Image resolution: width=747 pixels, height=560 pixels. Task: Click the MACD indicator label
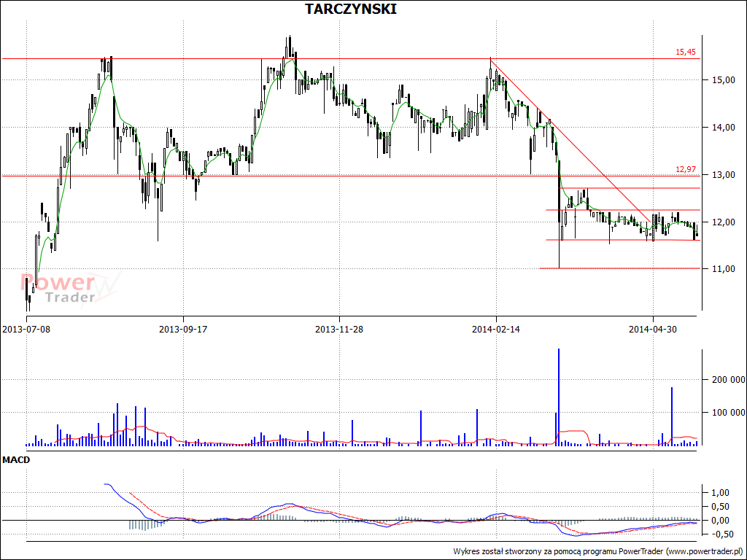coord(16,460)
